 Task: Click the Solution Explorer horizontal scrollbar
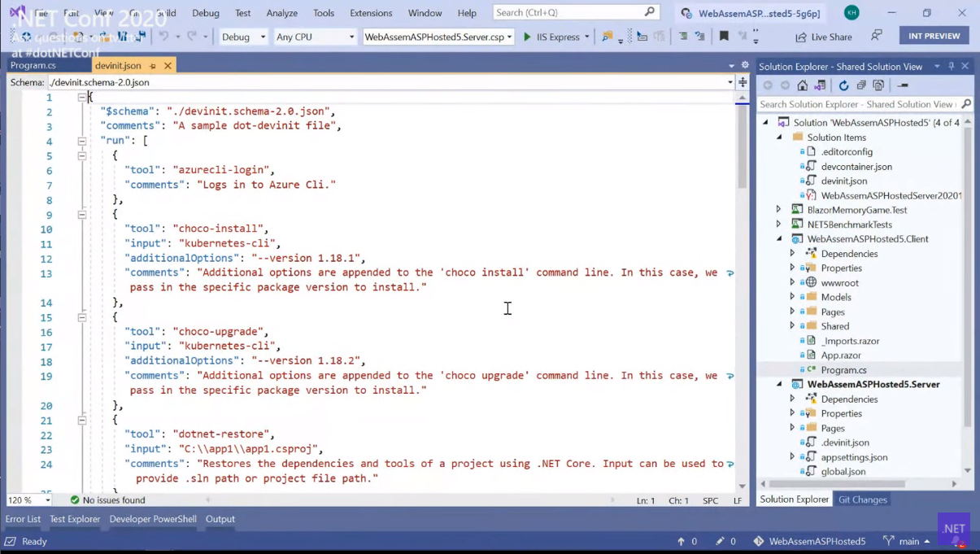pos(837,484)
